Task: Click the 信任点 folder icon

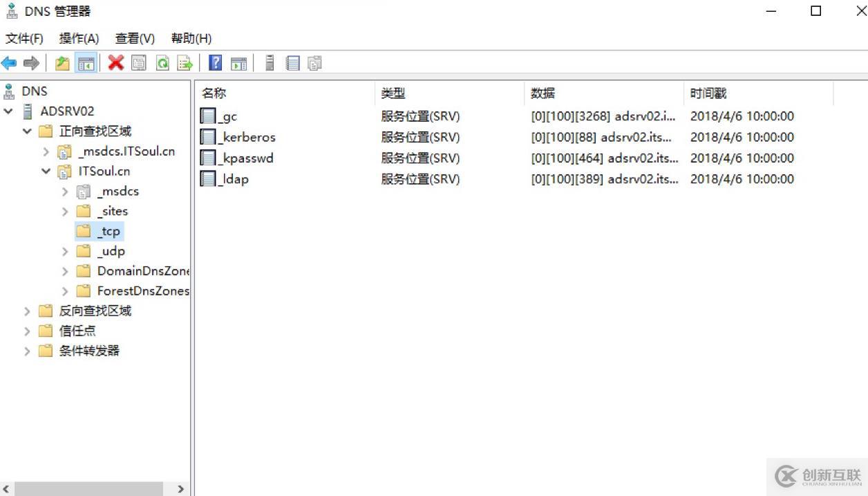Action: (x=46, y=331)
